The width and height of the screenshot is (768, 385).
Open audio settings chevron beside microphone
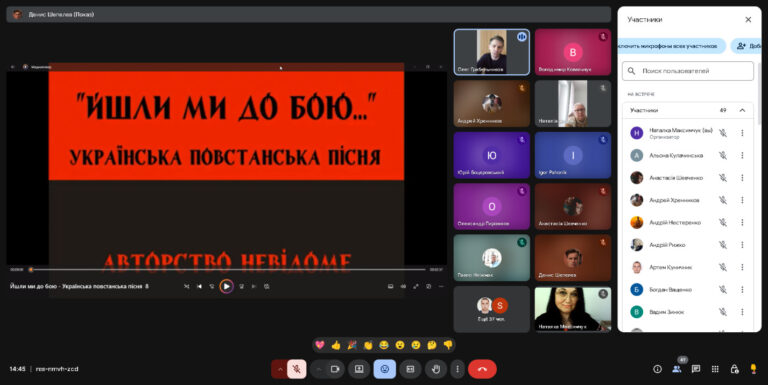point(280,369)
